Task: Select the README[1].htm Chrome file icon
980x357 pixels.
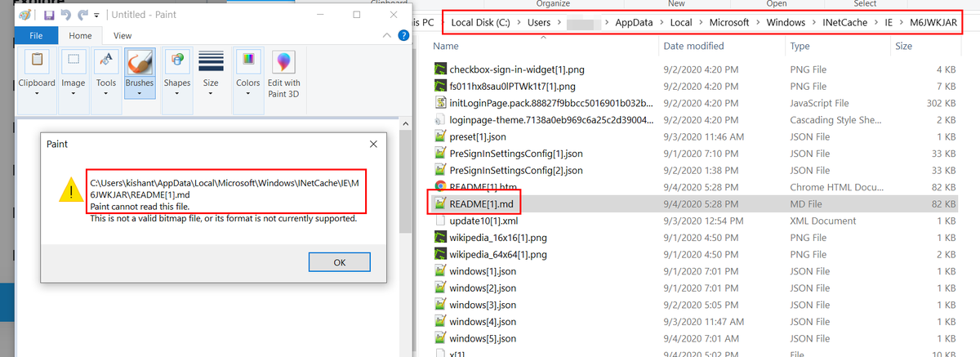Action: point(441,186)
